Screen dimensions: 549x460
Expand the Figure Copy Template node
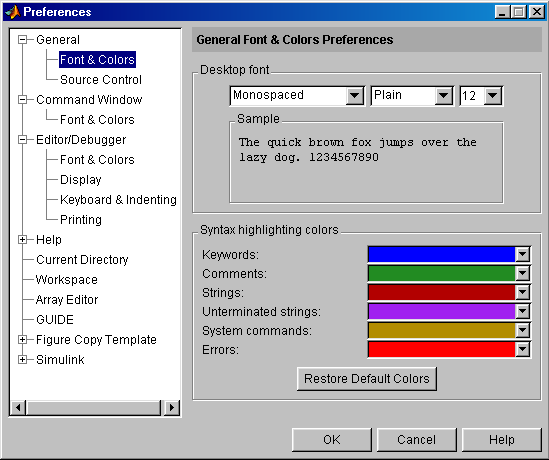point(22,340)
